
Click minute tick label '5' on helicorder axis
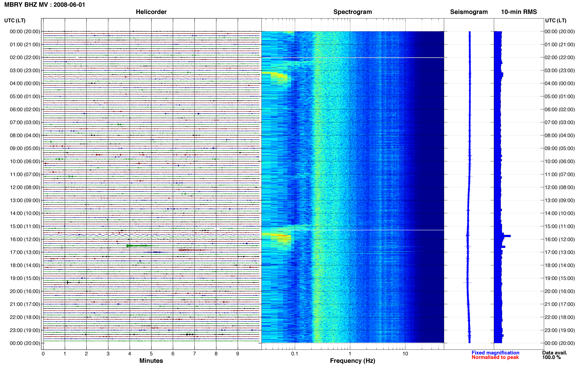point(151,354)
